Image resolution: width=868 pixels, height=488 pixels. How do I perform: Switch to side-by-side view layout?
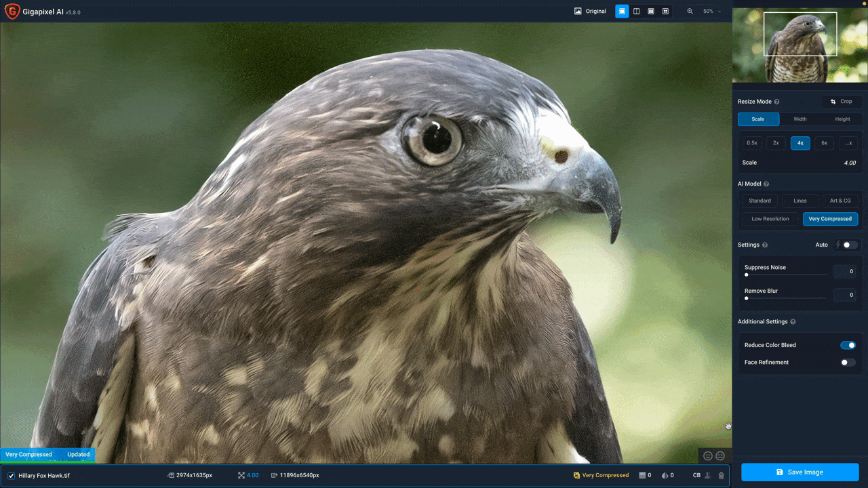(651, 12)
